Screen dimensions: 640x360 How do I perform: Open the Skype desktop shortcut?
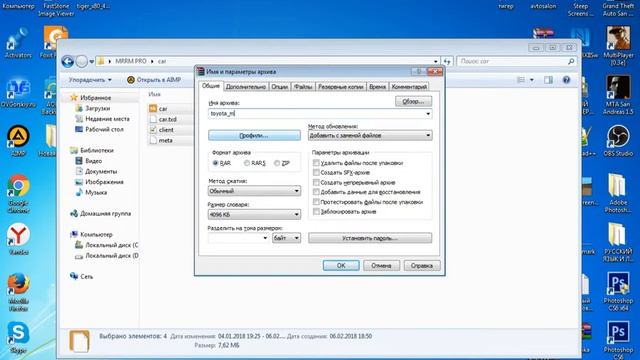[18, 337]
